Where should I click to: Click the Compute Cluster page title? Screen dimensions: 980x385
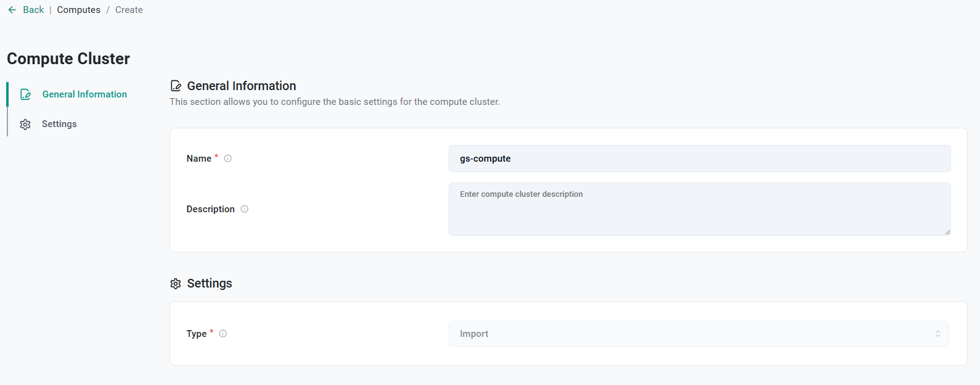[68, 59]
